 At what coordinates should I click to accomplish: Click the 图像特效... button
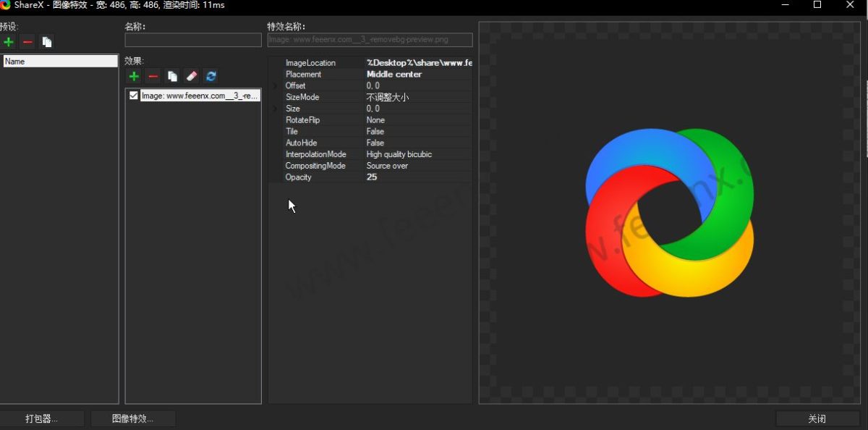(132, 418)
